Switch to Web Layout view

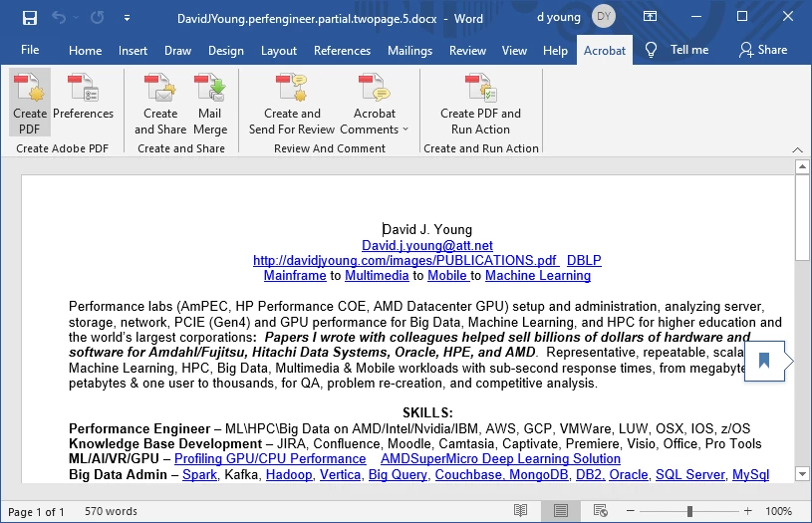coord(601,511)
